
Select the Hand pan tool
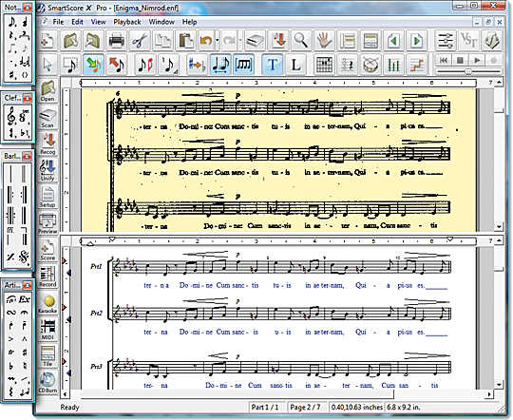click(x=324, y=41)
